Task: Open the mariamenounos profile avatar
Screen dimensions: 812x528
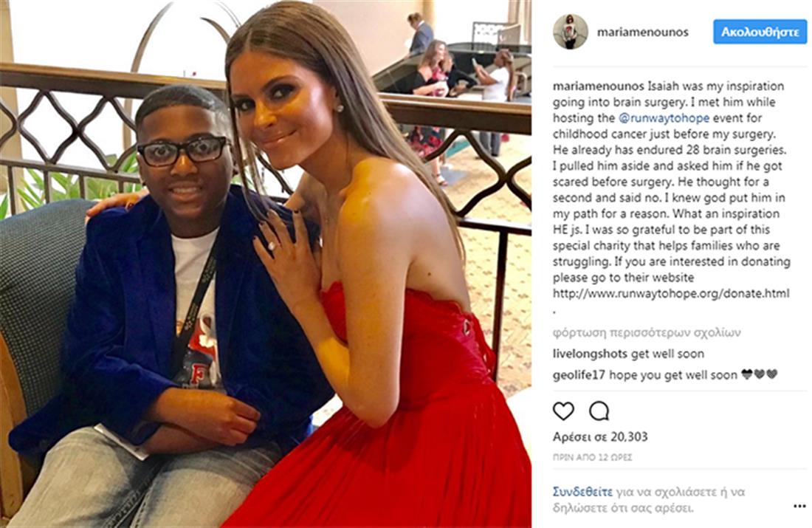Action: click(x=570, y=32)
